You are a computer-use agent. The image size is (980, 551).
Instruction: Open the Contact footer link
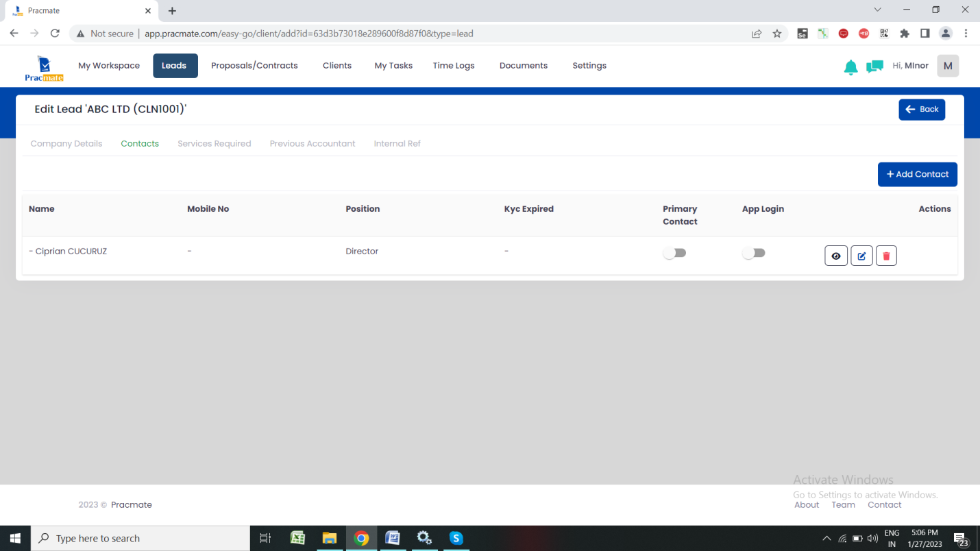(x=885, y=505)
